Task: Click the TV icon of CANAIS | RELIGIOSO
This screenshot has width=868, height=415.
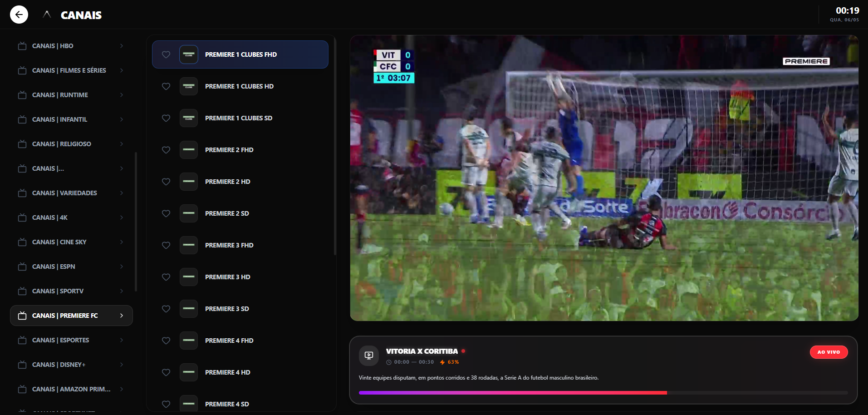Action: (x=22, y=144)
